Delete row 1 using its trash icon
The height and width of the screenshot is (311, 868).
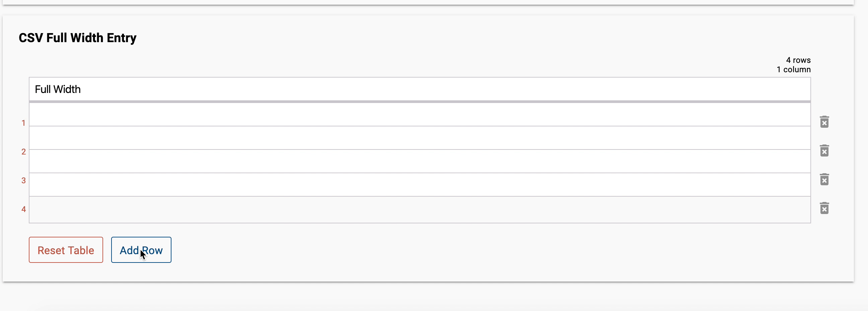(x=824, y=122)
